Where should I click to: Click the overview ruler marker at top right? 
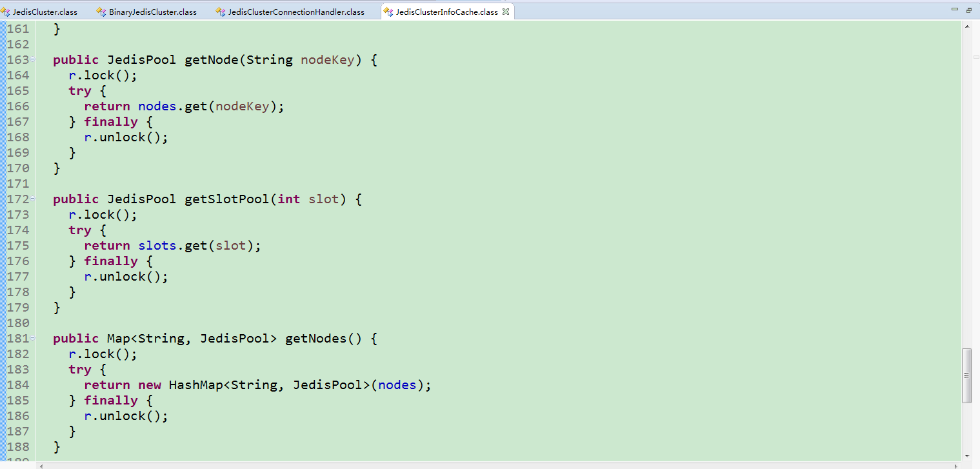976,57
